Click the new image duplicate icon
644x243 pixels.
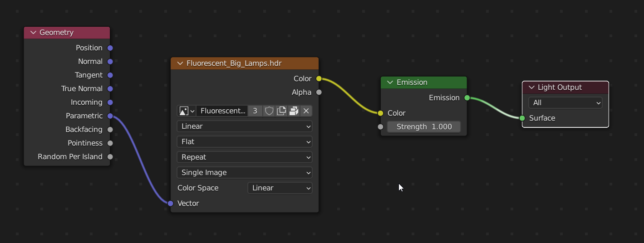point(281,111)
